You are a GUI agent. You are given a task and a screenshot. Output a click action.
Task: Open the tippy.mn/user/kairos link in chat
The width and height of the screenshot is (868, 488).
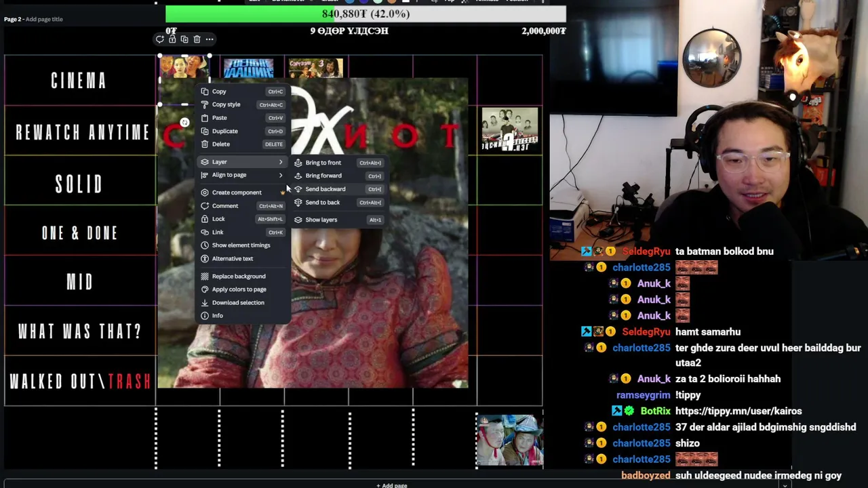pyautogui.click(x=738, y=411)
